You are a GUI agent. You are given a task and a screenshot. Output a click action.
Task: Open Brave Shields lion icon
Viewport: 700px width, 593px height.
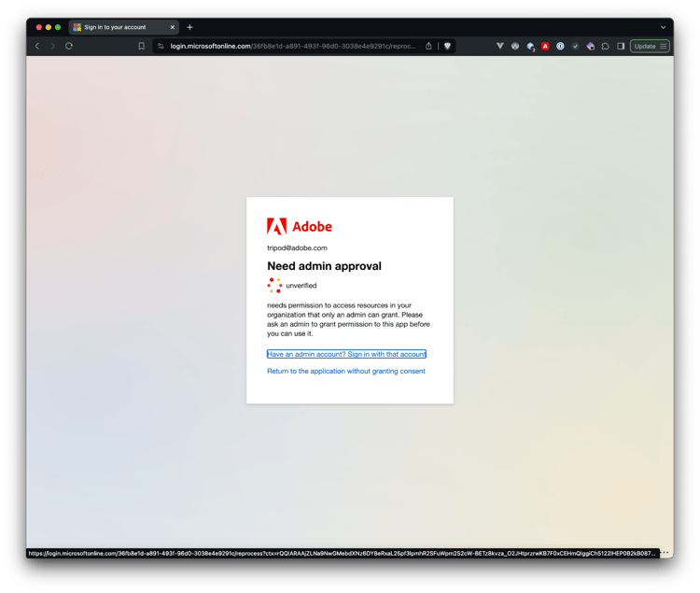(447, 46)
